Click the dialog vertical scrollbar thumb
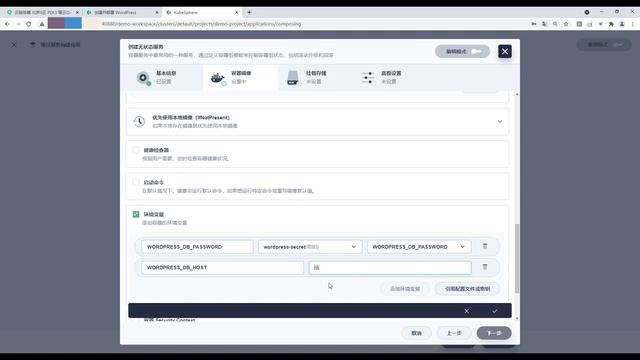Viewport: 640px width, 360px height. pyautogui.click(x=517, y=258)
